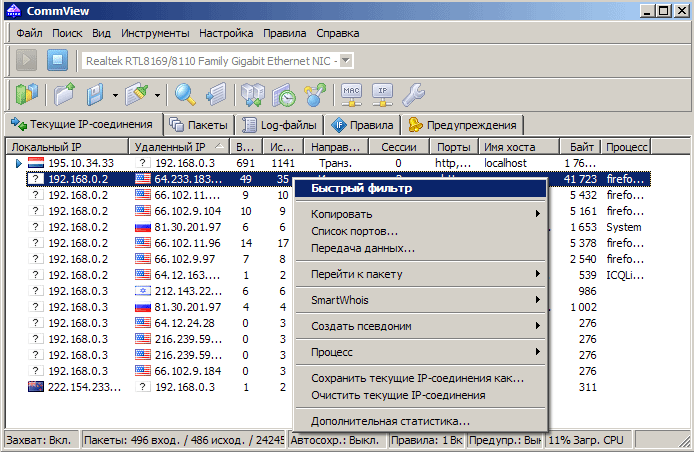Open the Файл menu
Viewport: 694px width, 452px height.
pos(29,33)
